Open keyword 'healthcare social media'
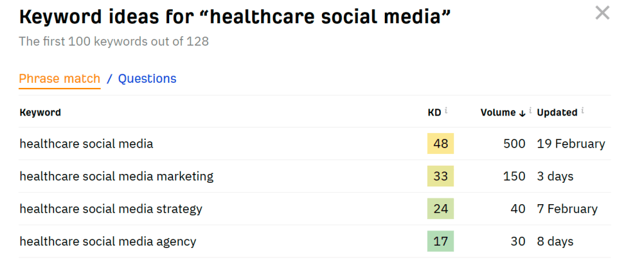 86,144
